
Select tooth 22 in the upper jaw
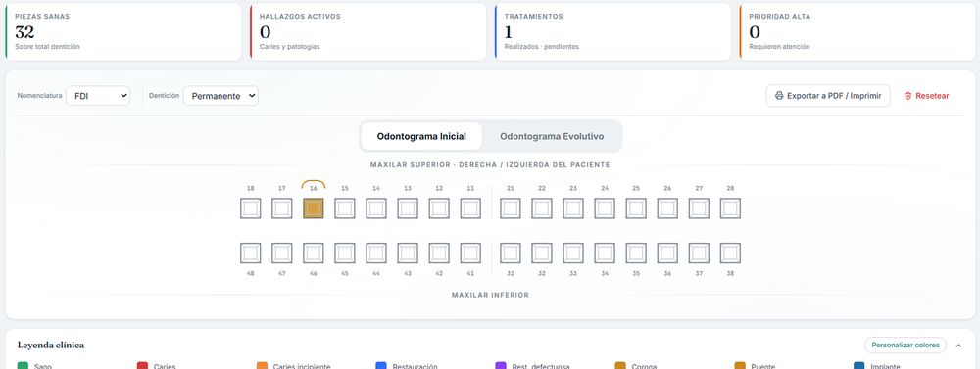[x=542, y=208]
